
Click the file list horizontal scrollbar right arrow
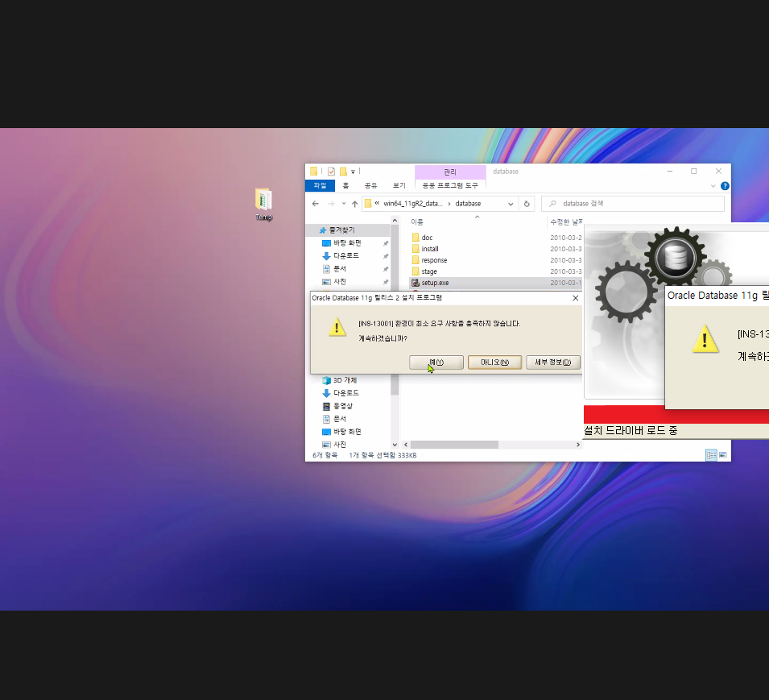[578, 445]
